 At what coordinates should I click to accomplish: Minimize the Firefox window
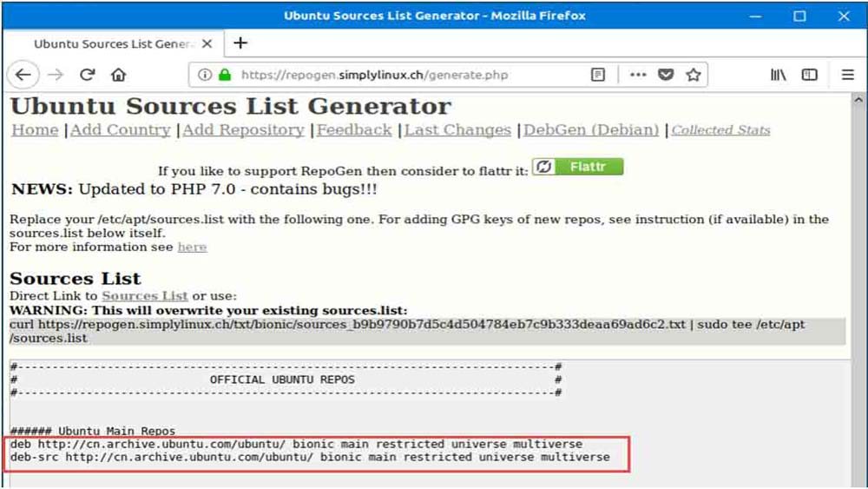tap(755, 16)
